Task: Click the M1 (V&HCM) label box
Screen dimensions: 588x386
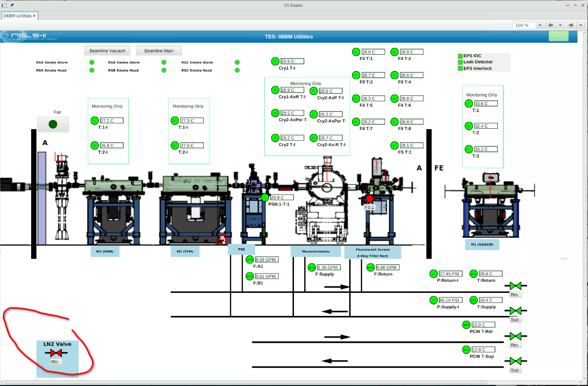Action: (x=482, y=244)
